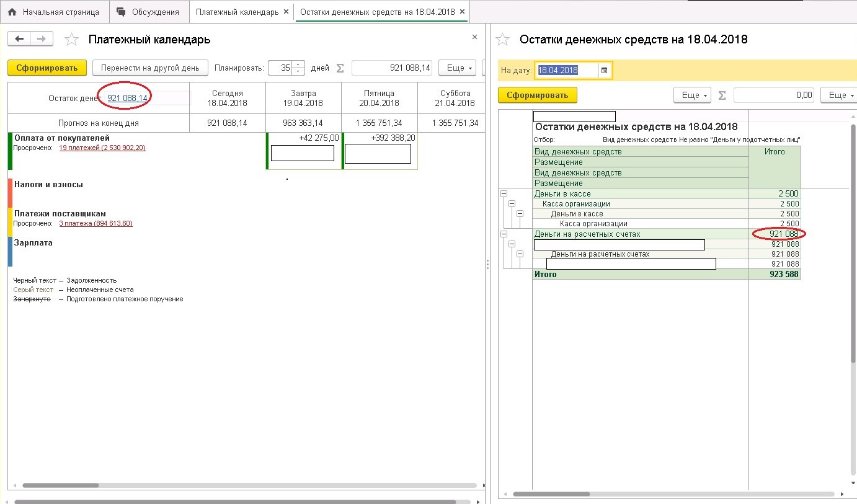
Task: Increase the planning days with the up arrow
Action: 298,64
